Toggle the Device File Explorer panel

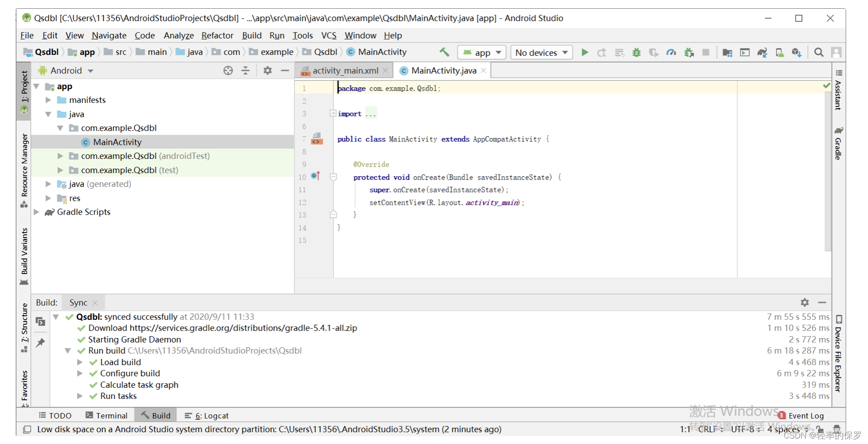click(x=838, y=354)
